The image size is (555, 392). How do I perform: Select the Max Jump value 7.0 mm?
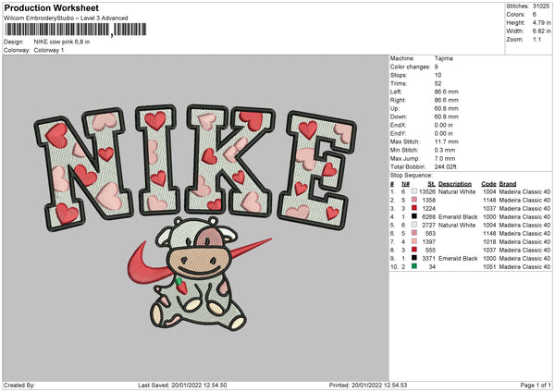[x=445, y=158]
